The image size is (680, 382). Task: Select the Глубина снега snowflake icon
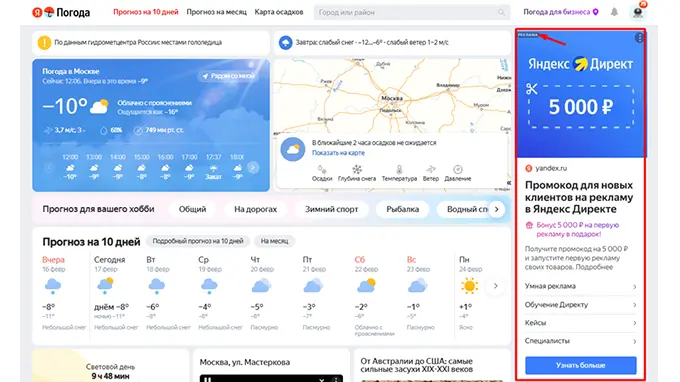point(357,169)
